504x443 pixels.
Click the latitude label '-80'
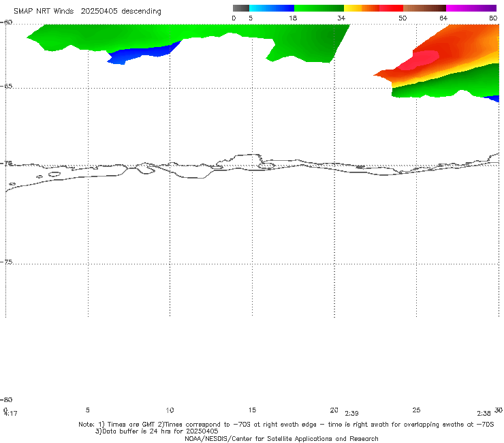click(x=6, y=399)
